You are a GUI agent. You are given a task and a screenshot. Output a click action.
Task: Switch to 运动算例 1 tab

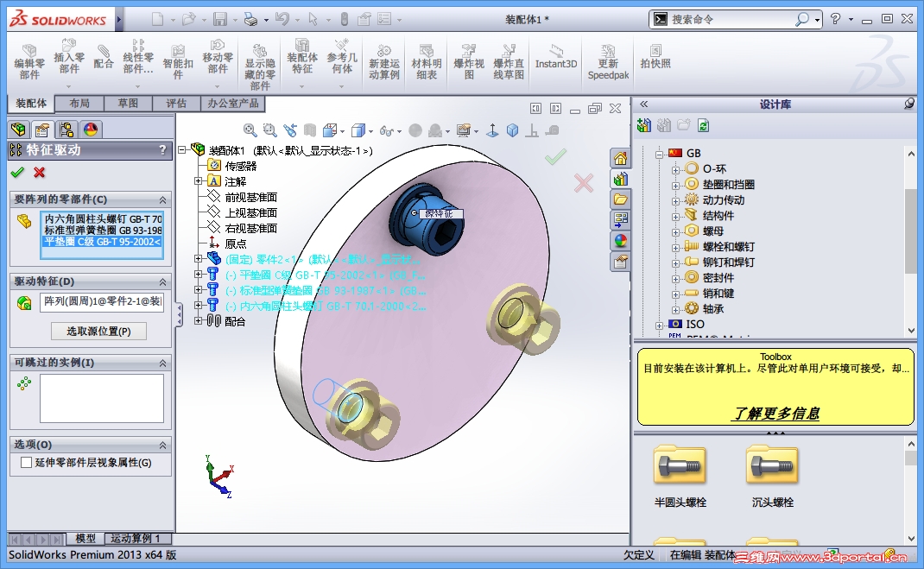coord(138,539)
